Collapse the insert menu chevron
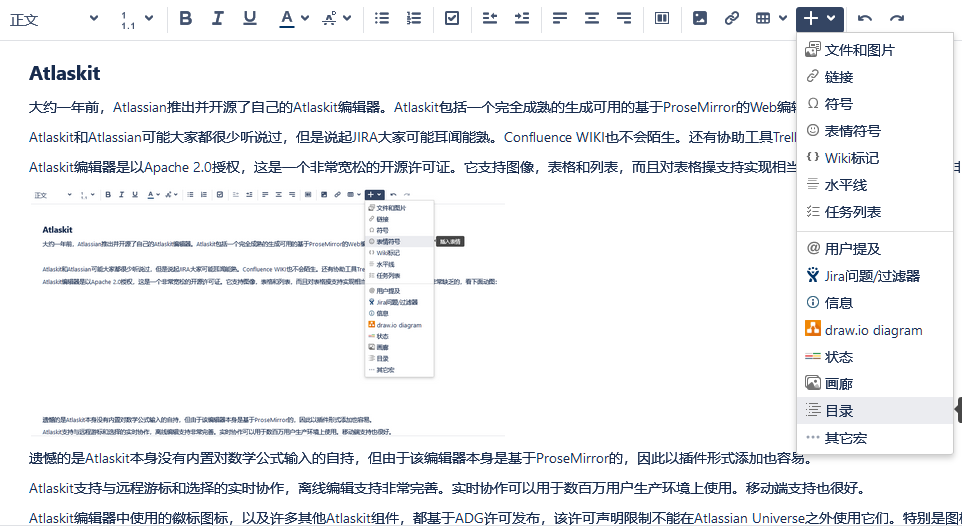 point(831,18)
